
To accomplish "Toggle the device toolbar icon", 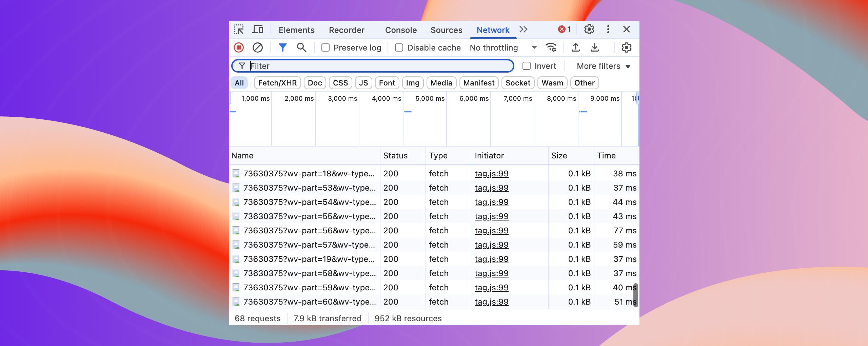I will 258,30.
